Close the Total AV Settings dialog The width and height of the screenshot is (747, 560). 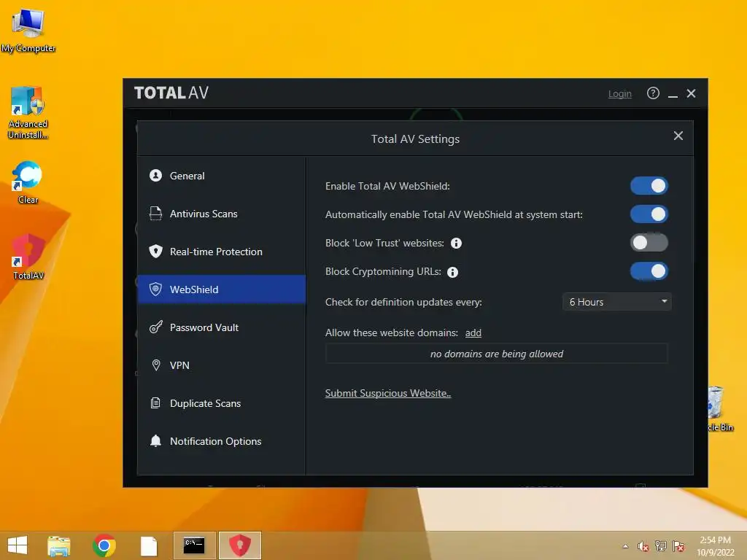pyautogui.click(x=678, y=136)
